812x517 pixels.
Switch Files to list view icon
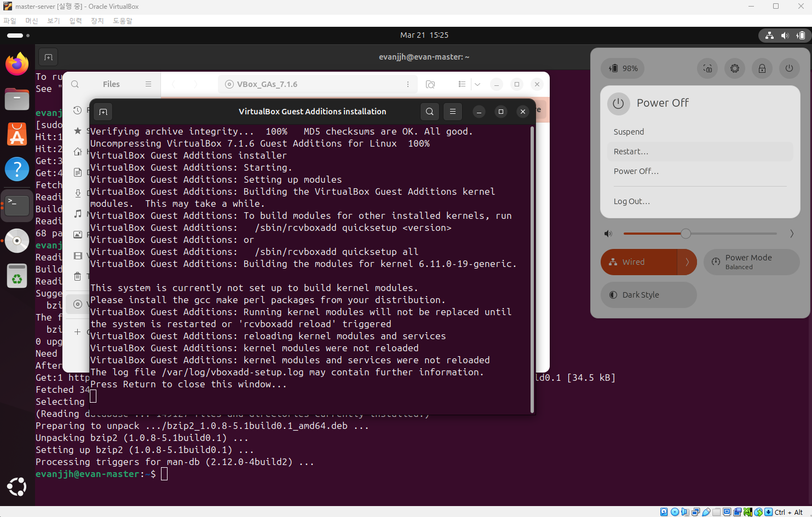[x=462, y=84]
